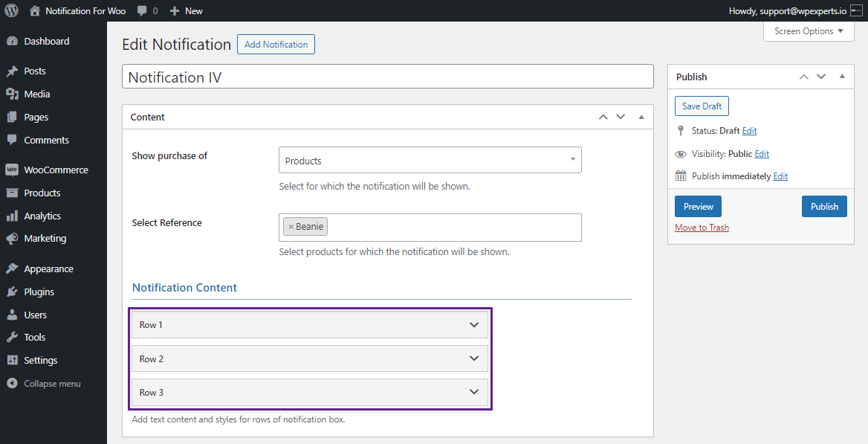868x444 pixels.
Task: Click the Pages icon in sidebar
Action: point(12,118)
